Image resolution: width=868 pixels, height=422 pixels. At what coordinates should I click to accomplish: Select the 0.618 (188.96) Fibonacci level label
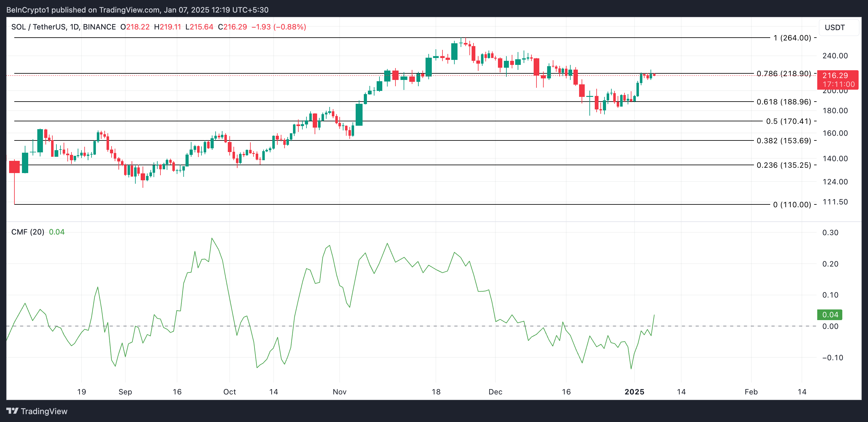(x=783, y=102)
